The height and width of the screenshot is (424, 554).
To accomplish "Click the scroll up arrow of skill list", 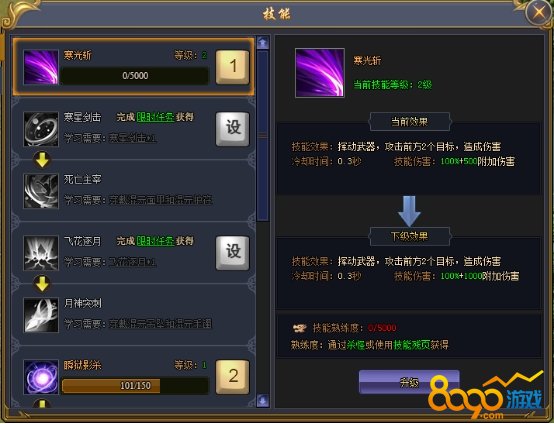I will tap(263, 43).
